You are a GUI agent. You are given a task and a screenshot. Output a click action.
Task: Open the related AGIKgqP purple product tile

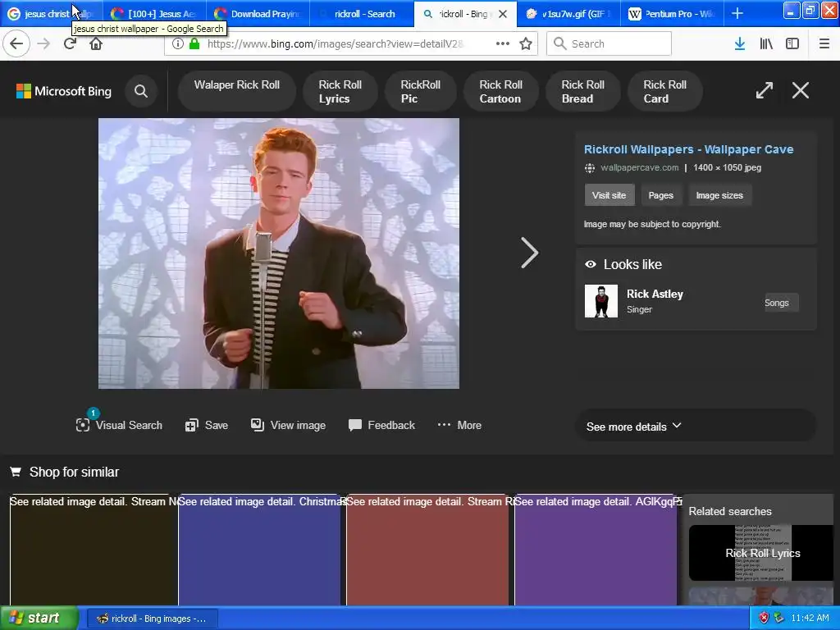tap(596, 550)
